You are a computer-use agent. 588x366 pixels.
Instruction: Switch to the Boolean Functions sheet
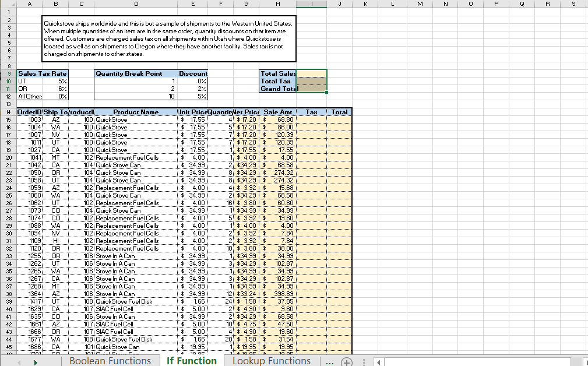click(x=111, y=361)
